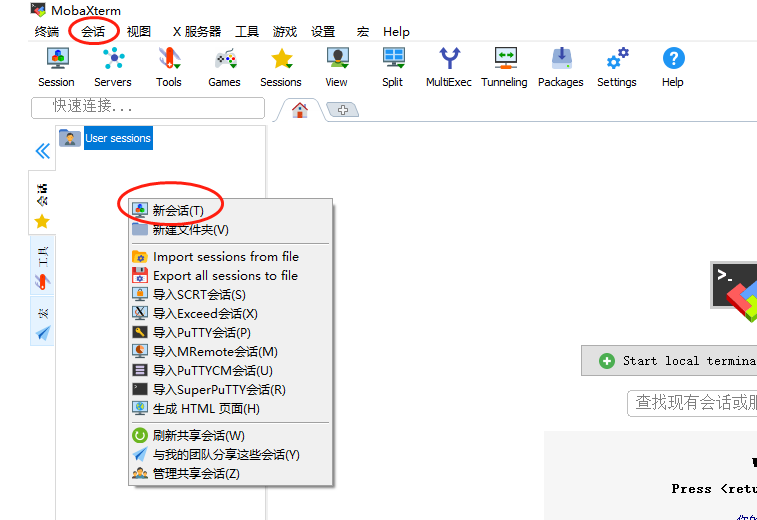Click the MobaXterm title bar app icon
Screen dimensions: 757x520
[x=38, y=9]
